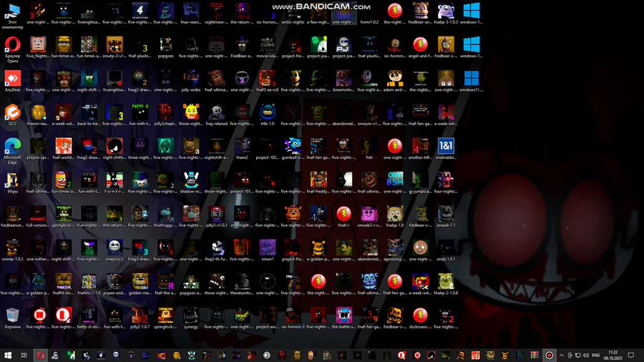Select the jolly3-v1.0.3 desktop icon
The image size is (644, 362).
tap(216, 216)
